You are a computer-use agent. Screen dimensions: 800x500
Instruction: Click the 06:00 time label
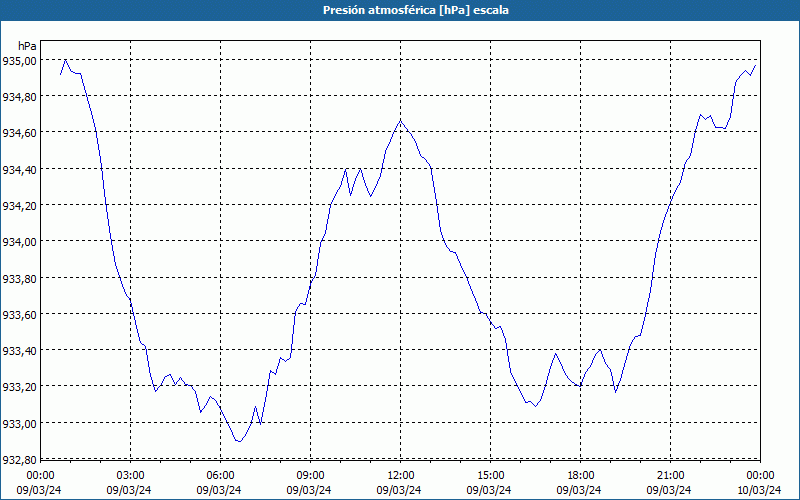click(x=220, y=476)
